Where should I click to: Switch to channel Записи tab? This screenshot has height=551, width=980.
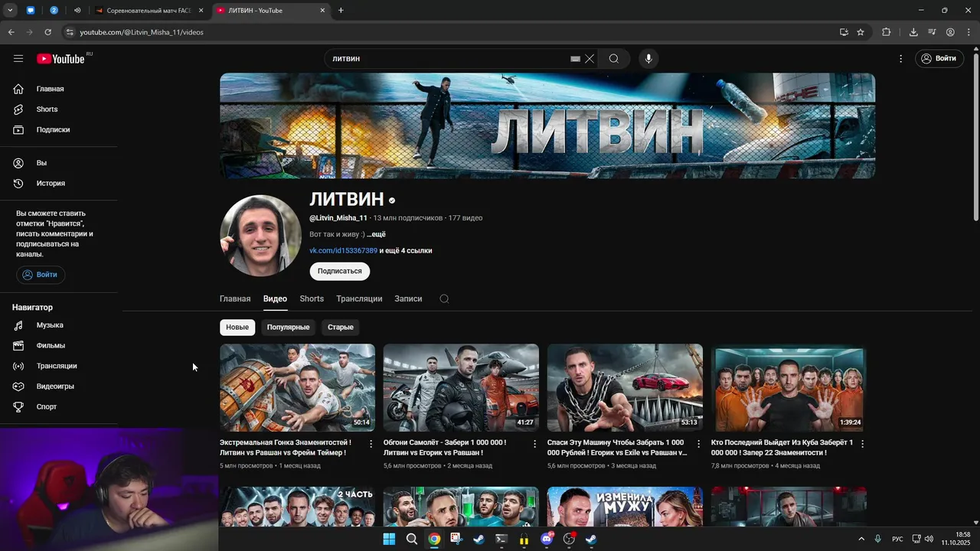(x=408, y=298)
